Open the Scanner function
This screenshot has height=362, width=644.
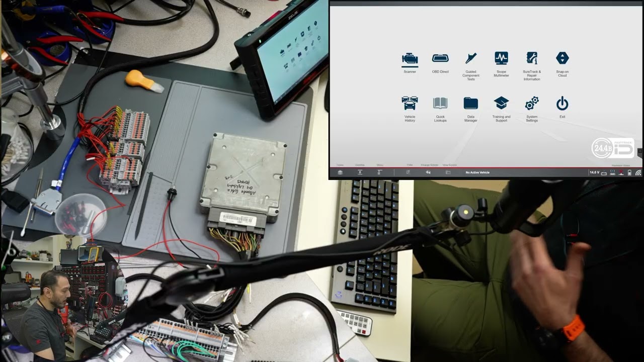click(x=410, y=62)
